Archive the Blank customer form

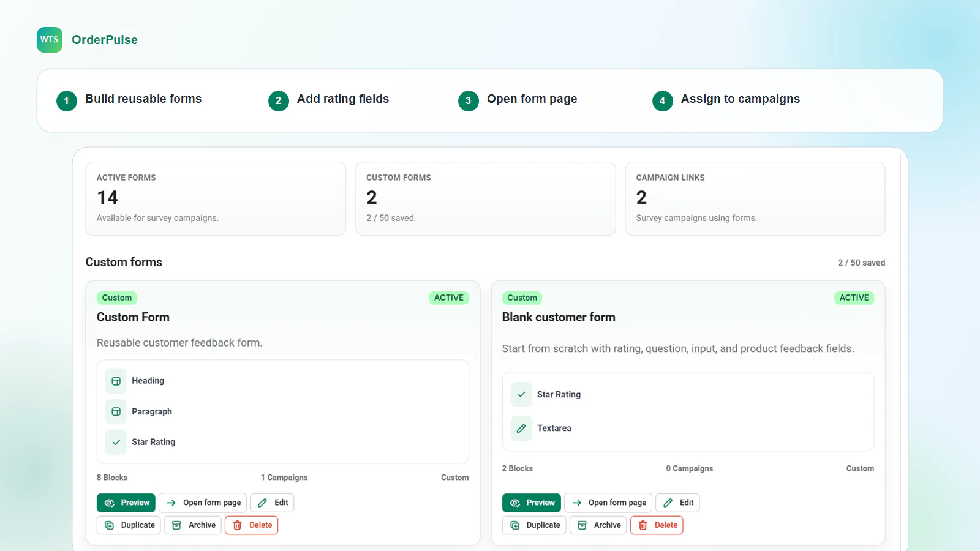pyautogui.click(x=598, y=525)
